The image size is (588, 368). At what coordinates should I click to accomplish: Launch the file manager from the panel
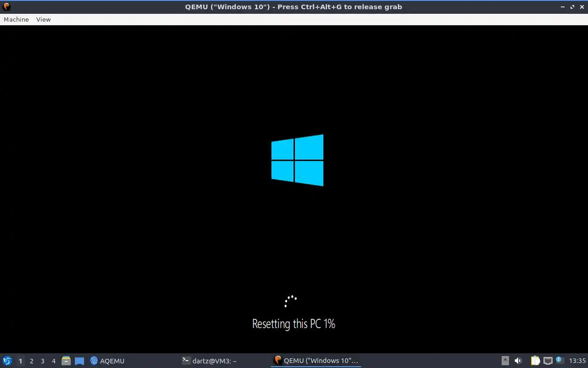(x=66, y=361)
